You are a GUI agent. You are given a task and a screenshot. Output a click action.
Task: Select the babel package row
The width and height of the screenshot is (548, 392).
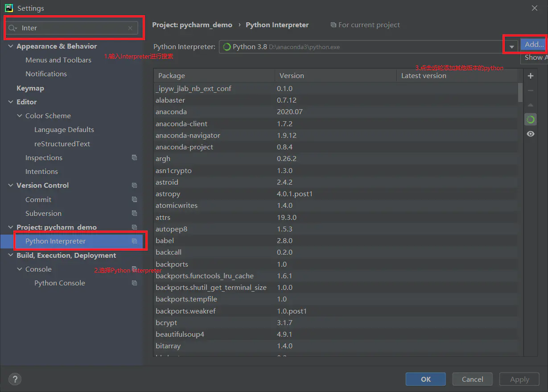tap(336, 240)
